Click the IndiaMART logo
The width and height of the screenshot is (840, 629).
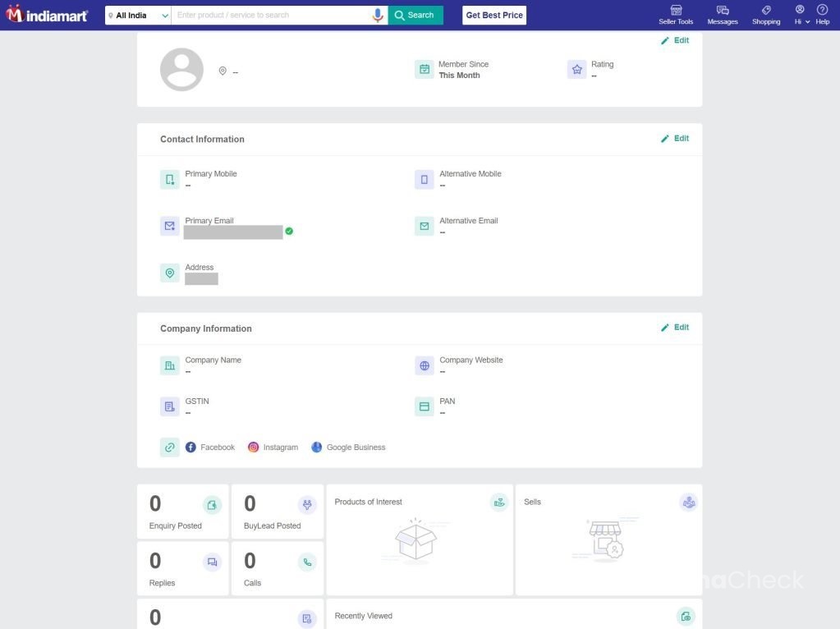47,15
